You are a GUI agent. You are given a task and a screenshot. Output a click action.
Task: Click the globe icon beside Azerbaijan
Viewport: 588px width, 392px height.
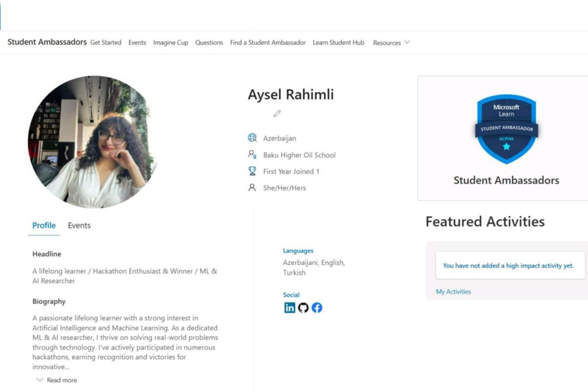[252, 138]
